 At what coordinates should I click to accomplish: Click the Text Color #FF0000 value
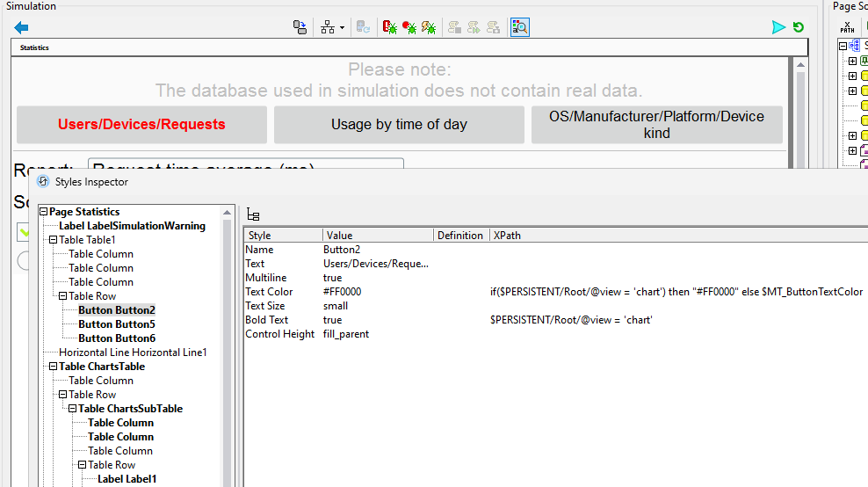(x=343, y=292)
